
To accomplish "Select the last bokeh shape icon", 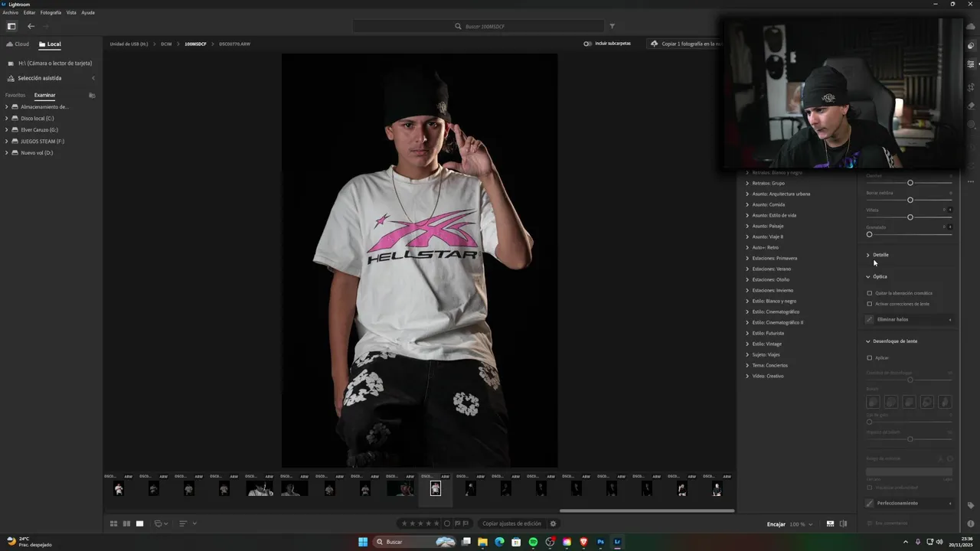I will click(x=945, y=402).
